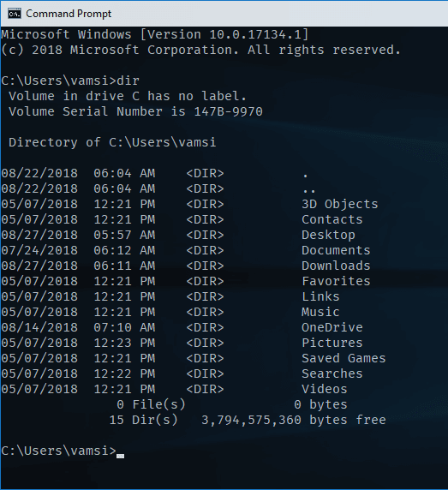The height and width of the screenshot is (490, 448).
Task: Click the blinking cursor at the prompt
Action: (120, 456)
